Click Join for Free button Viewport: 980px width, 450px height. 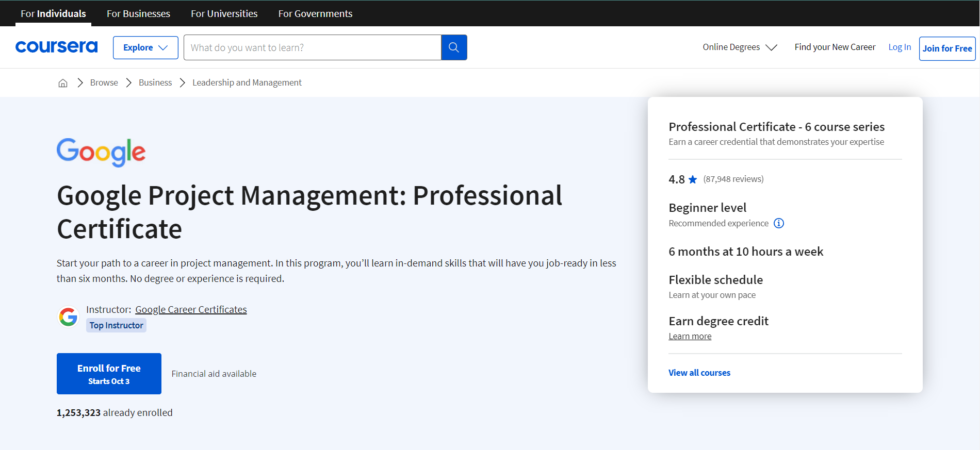point(947,48)
